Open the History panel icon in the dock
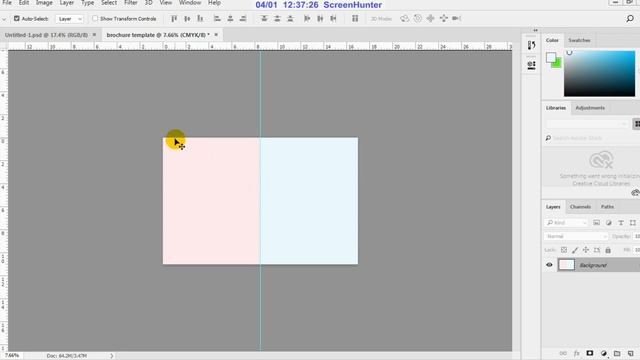Image resolution: width=640 pixels, height=360 pixels. [531, 45]
